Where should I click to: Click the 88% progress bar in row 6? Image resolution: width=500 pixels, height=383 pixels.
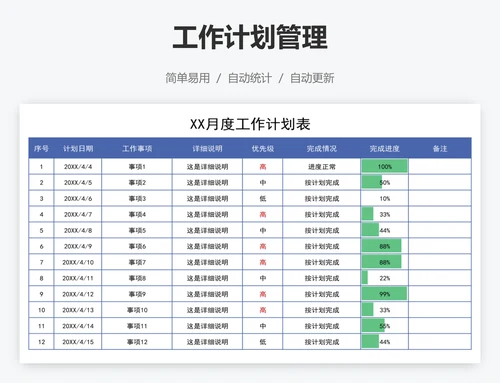382,246
